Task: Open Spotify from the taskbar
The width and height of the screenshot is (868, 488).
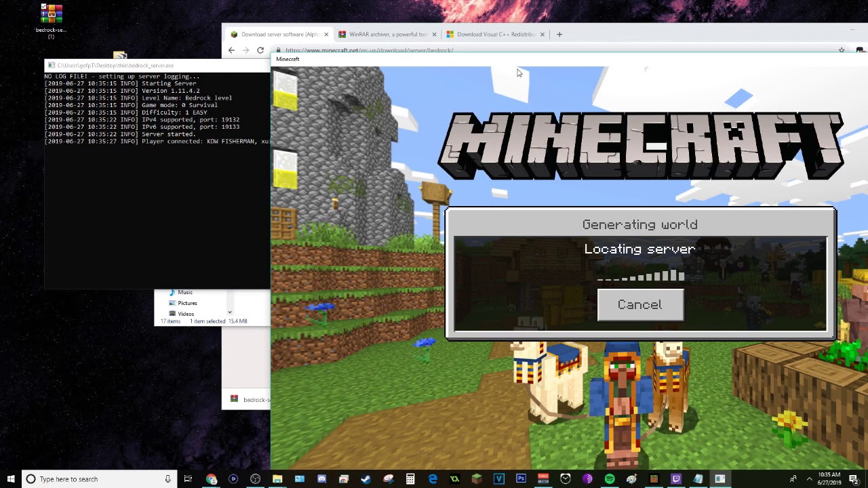Action: (x=610, y=479)
